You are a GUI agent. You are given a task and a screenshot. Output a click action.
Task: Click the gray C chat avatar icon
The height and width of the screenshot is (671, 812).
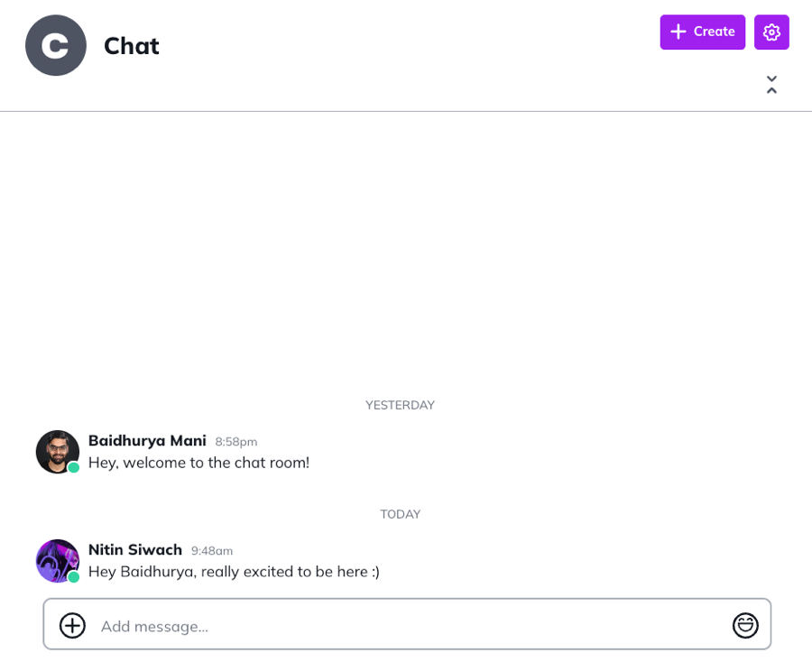tap(56, 45)
